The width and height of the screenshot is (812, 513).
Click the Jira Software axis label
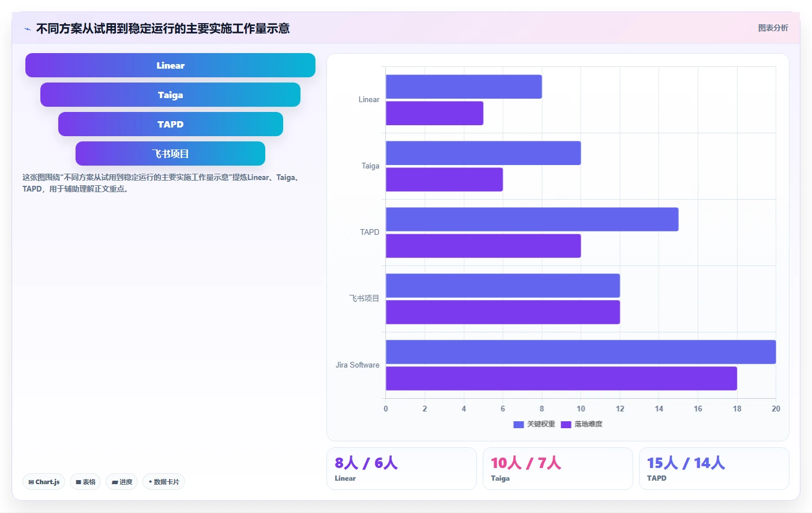point(358,365)
